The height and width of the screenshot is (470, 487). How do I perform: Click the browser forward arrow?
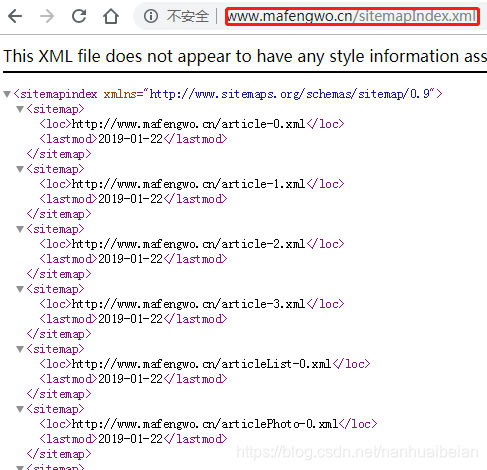[47, 16]
